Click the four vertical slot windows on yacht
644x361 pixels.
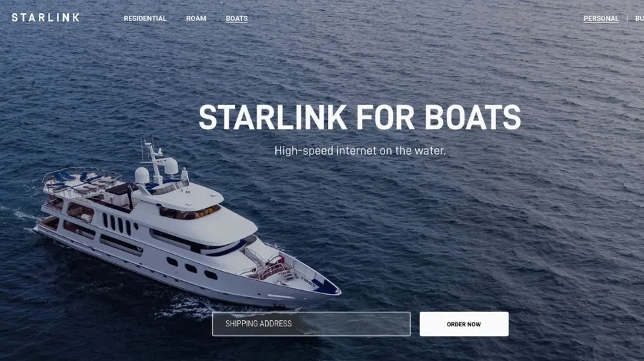click(117, 224)
